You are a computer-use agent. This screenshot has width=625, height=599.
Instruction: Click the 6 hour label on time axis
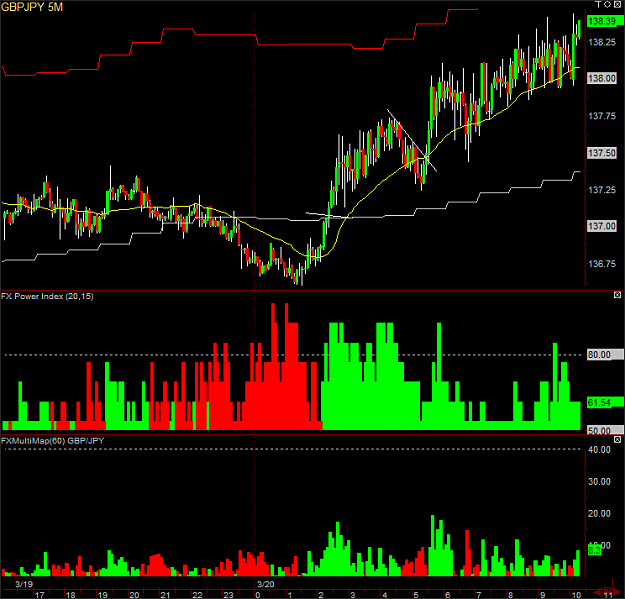click(x=448, y=595)
